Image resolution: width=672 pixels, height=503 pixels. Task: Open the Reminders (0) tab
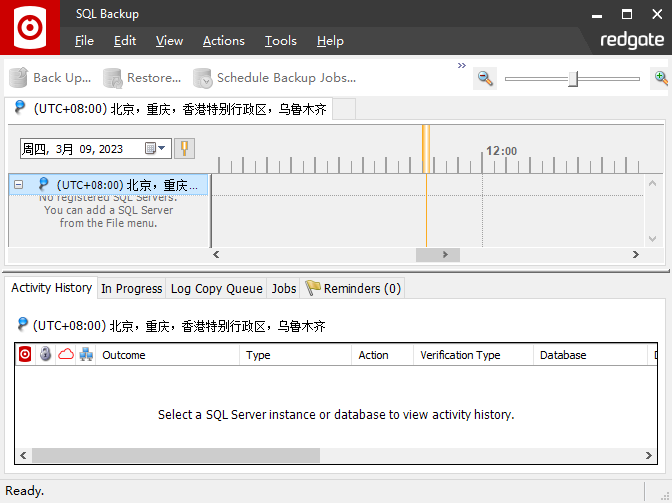click(353, 289)
